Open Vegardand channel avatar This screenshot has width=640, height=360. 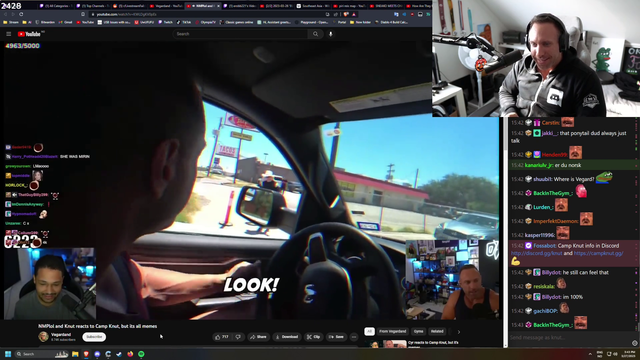[x=43, y=337]
